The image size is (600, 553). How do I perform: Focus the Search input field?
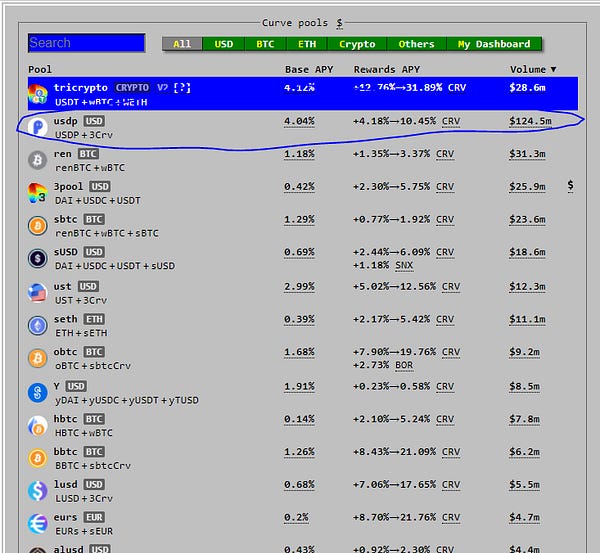coord(86,43)
